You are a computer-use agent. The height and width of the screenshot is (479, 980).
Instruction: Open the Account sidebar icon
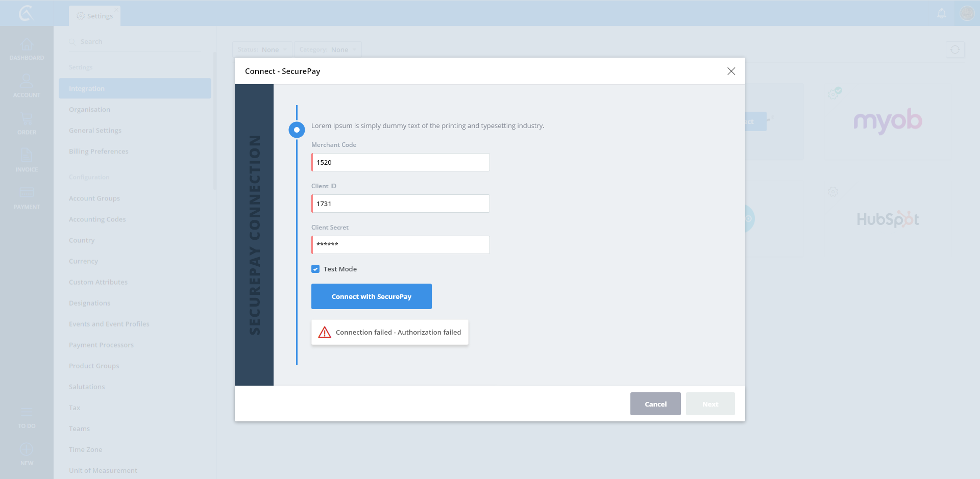tap(27, 82)
